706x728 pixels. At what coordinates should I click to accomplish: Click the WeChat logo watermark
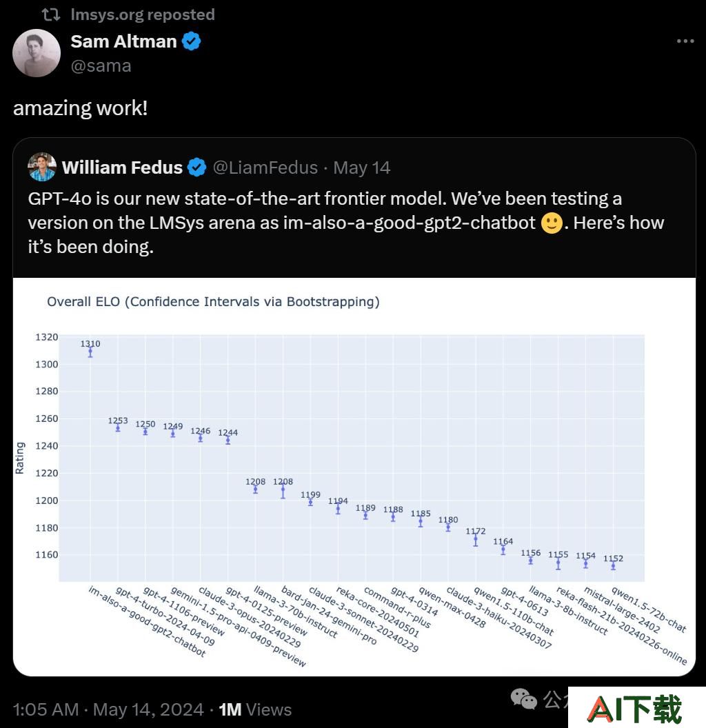523,699
